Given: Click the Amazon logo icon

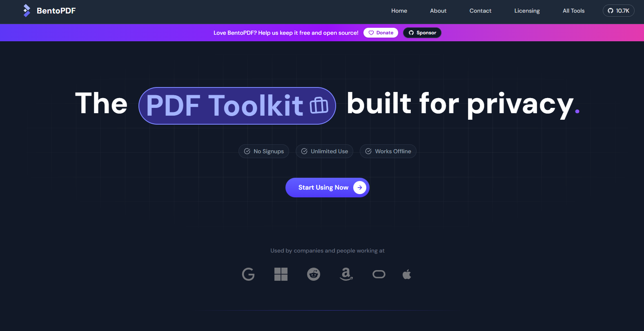Looking at the screenshot, I should [346, 274].
